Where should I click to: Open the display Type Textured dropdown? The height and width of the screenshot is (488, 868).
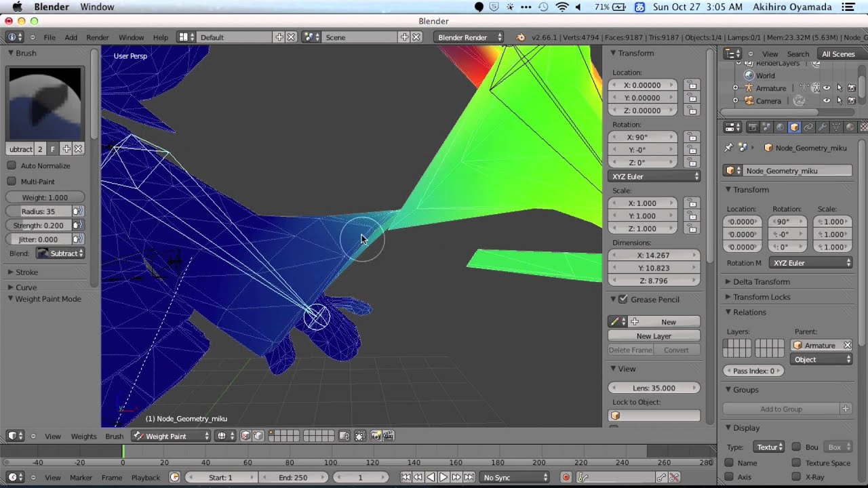[x=768, y=447]
